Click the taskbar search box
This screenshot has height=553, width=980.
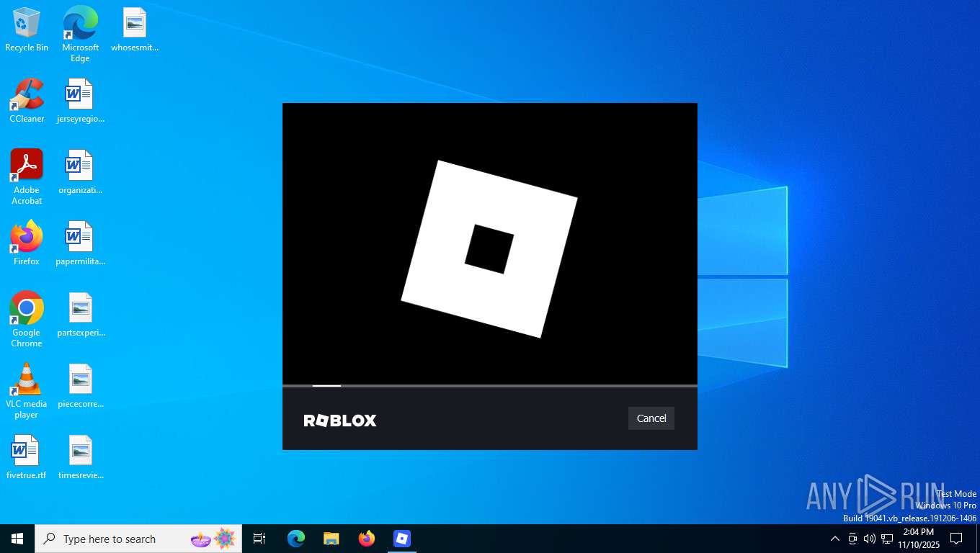coord(138,539)
